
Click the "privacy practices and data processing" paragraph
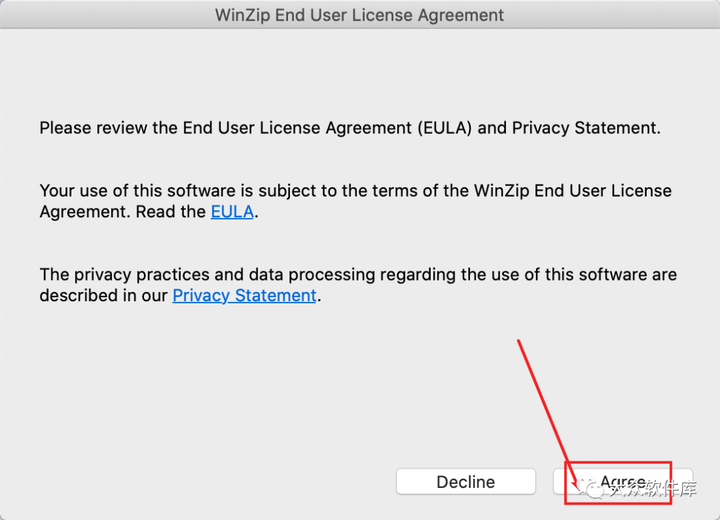[358, 285]
